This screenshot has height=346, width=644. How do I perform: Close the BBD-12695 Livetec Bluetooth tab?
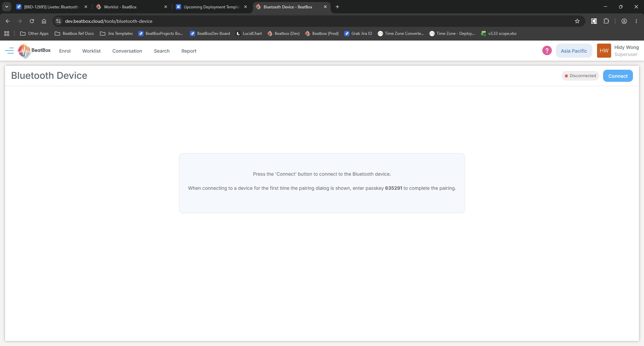(x=86, y=7)
